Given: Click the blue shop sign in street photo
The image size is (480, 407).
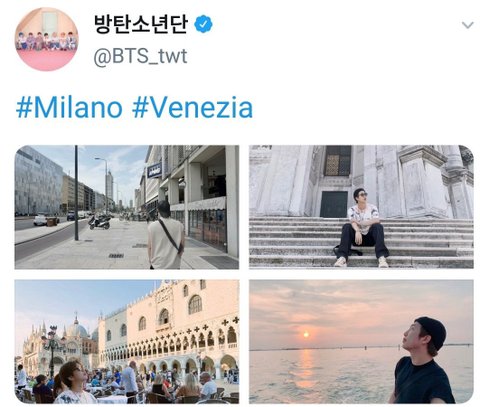Looking at the screenshot, I should point(154,170).
